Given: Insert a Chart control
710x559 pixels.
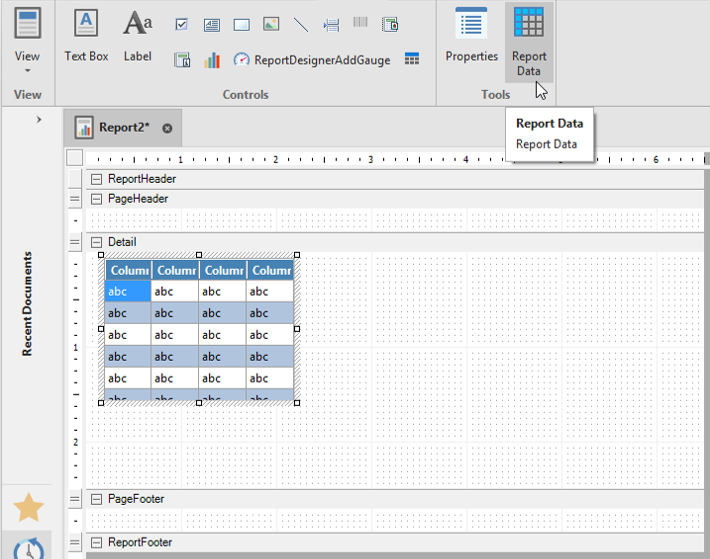Looking at the screenshot, I should click(211, 59).
